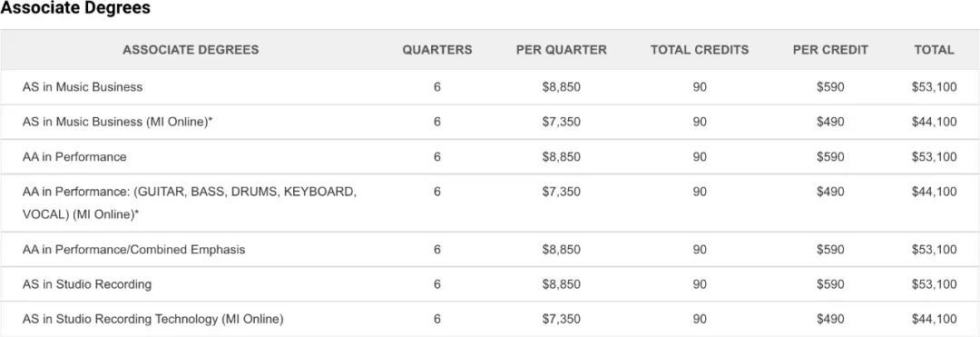Viewport: 980px width, 337px height.
Task: Click $8,850 per quarter for Studio Recording
Action: (x=562, y=284)
